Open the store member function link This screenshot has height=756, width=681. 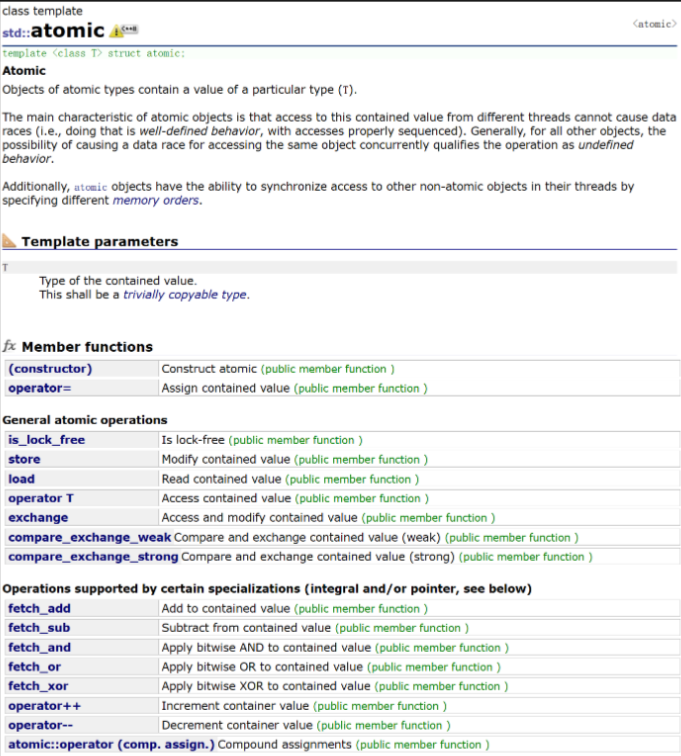(24, 459)
